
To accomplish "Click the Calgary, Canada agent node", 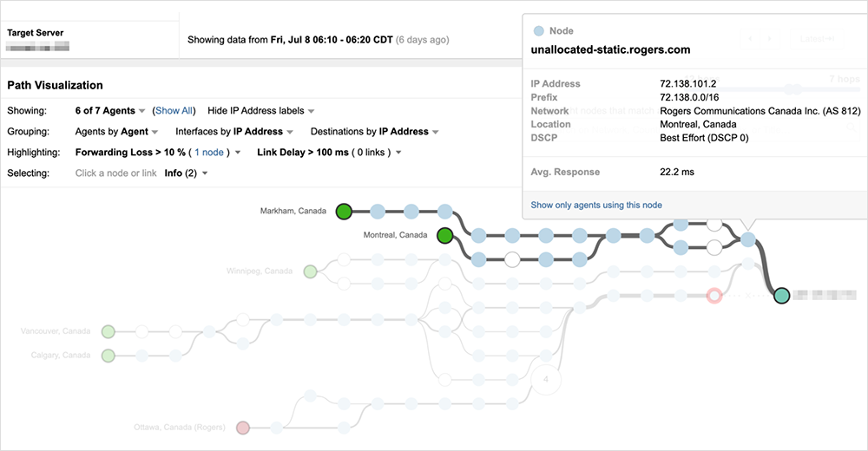I will (x=108, y=356).
